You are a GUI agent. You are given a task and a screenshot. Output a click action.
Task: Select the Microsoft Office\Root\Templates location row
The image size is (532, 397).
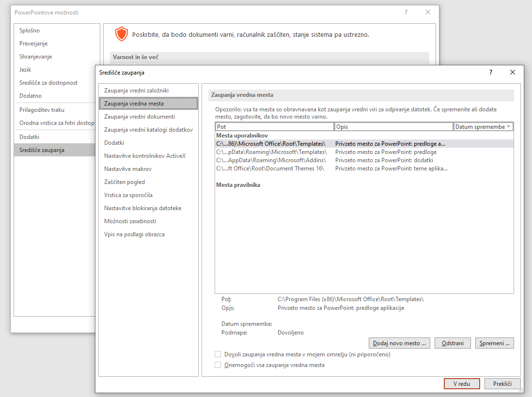(x=364, y=144)
